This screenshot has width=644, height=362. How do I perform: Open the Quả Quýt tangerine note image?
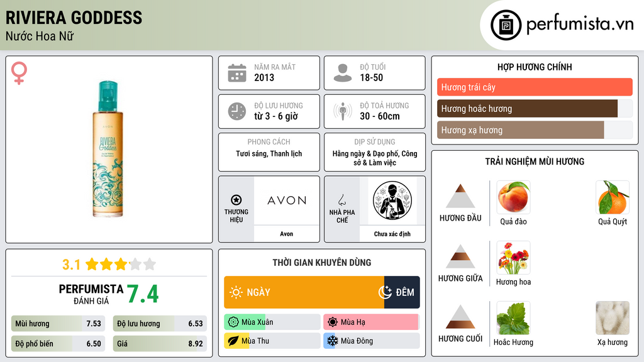click(x=613, y=197)
